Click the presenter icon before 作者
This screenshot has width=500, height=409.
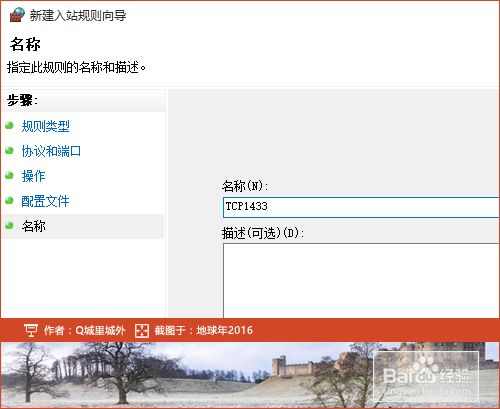pos(31,331)
